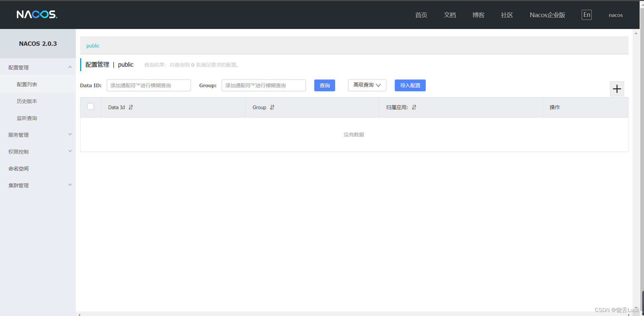Click the NACOS 2.0.3 version label
The height and width of the screenshot is (316, 644).
tap(38, 43)
